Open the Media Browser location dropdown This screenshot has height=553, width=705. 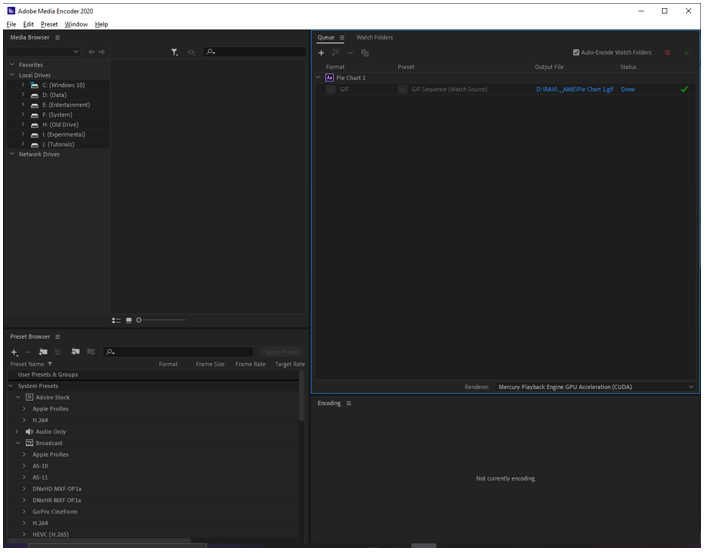[x=43, y=52]
